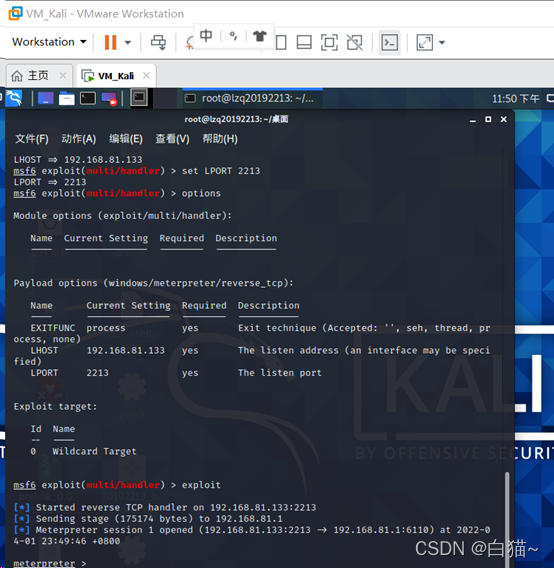Toggle Unity mode icon
The width and height of the screenshot is (554, 568).
click(355, 42)
